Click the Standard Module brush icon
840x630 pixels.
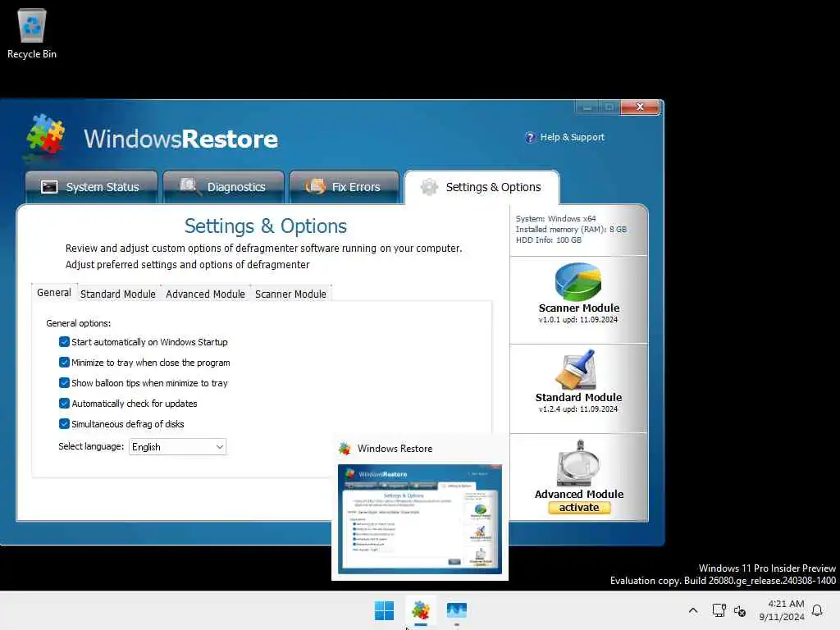(x=578, y=370)
